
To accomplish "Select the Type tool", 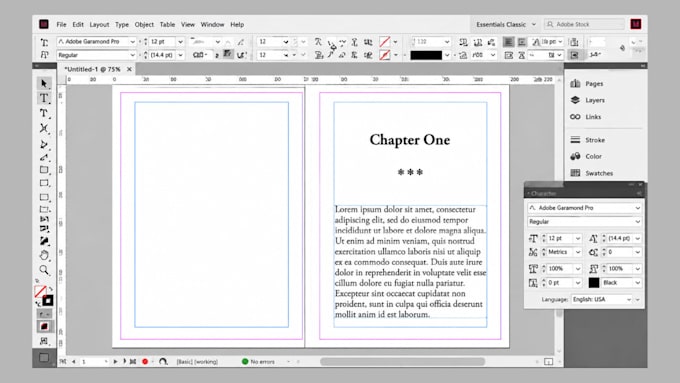I will 44,98.
